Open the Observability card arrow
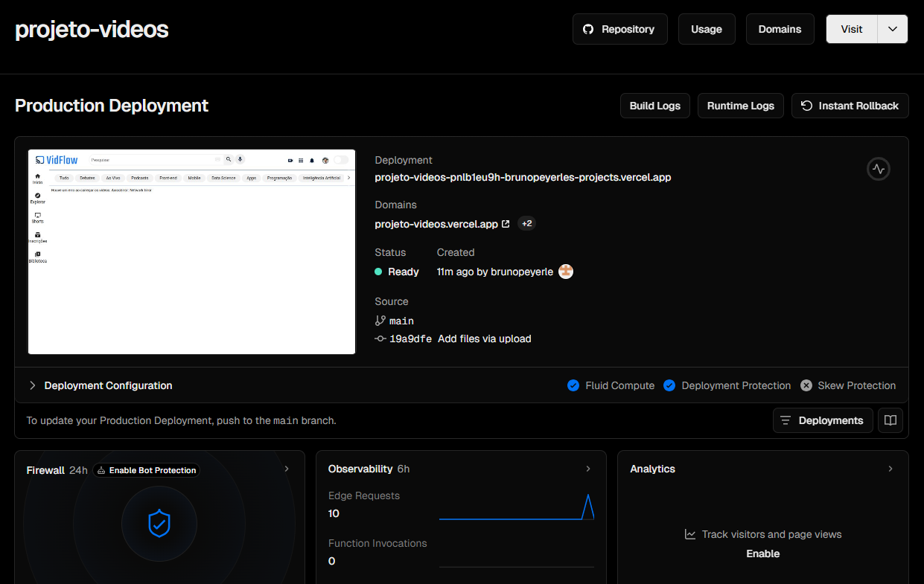The width and height of the screenshot is (924, 584). tap(588, 469)
